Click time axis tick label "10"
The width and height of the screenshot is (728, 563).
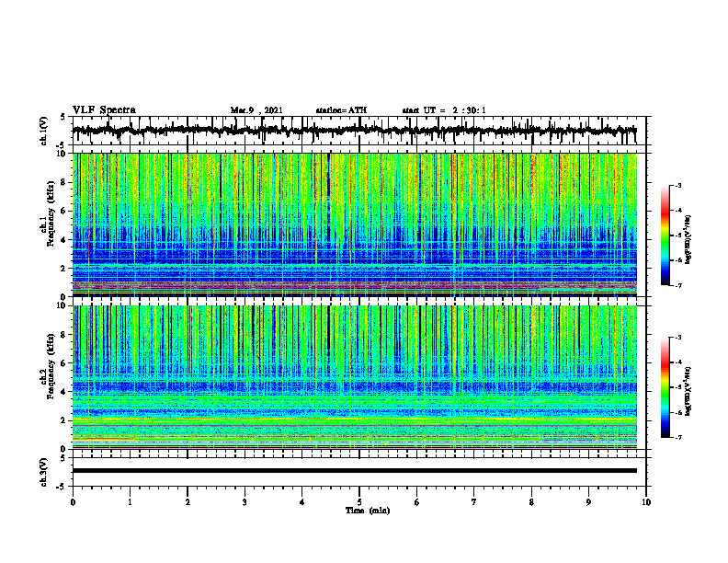[646, 502]
